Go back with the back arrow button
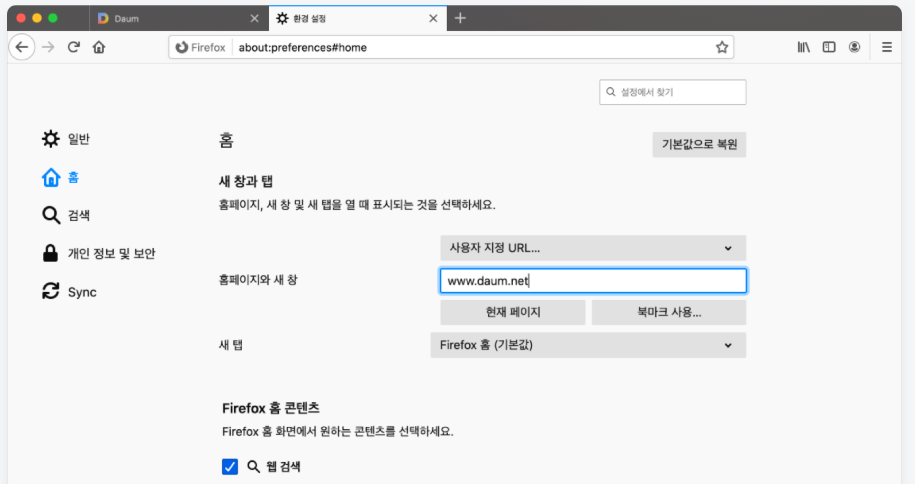 pos(22,47)
